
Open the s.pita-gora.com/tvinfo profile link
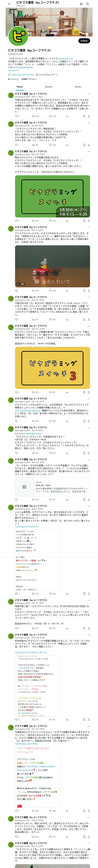22,75
